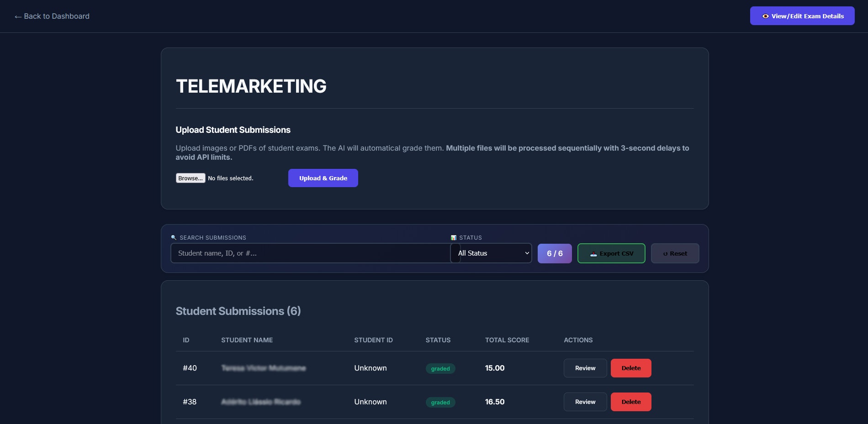
Task: Click the Reset arrow icon
Action: tap(665, 254)
